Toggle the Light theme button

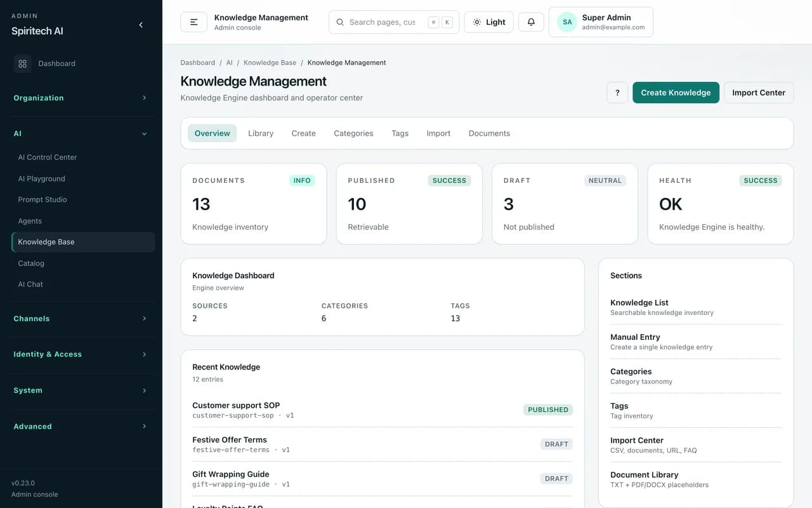488,22
